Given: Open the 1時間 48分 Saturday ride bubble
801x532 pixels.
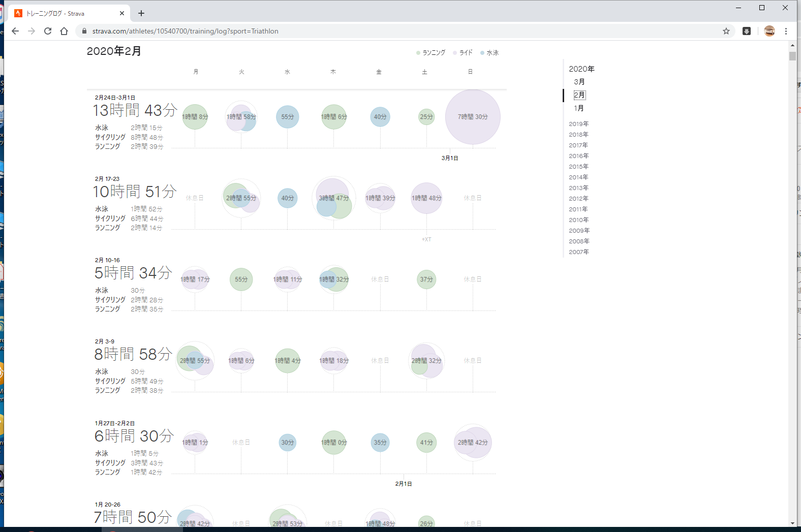Looking at the screenshot, I should click(x=426, y=198).
